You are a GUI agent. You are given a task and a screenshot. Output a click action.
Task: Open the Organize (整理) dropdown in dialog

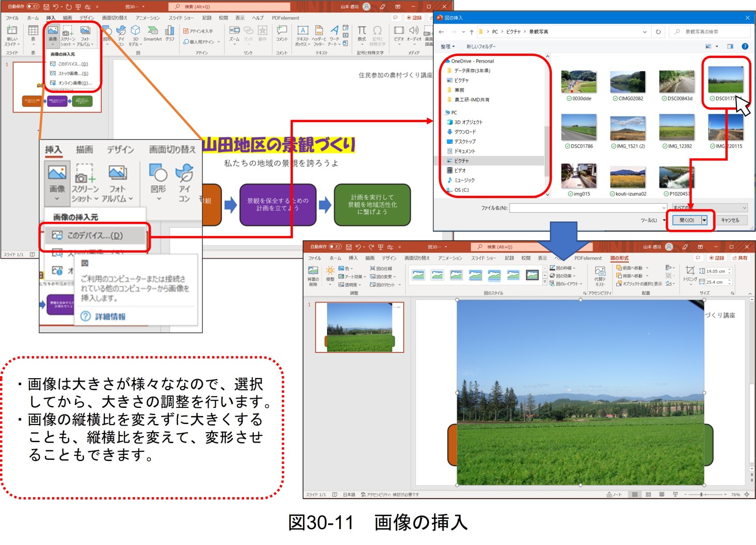tap(448, 46)
